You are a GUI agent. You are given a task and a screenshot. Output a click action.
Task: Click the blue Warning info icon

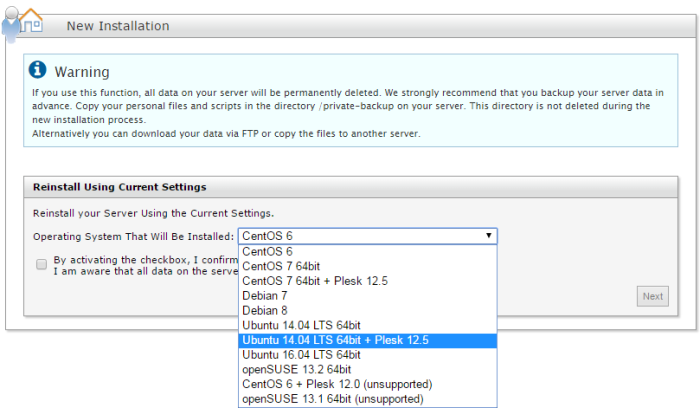point(38,70)
